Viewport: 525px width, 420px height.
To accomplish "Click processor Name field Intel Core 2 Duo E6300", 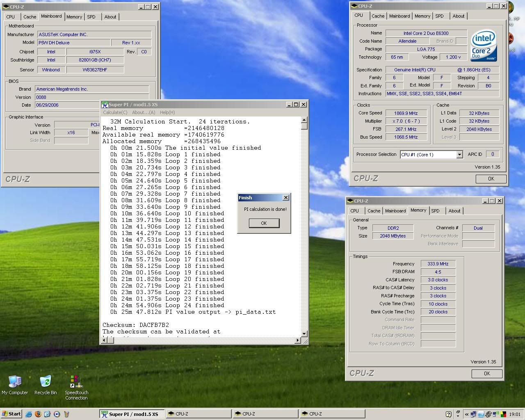I will pos(426,33).
